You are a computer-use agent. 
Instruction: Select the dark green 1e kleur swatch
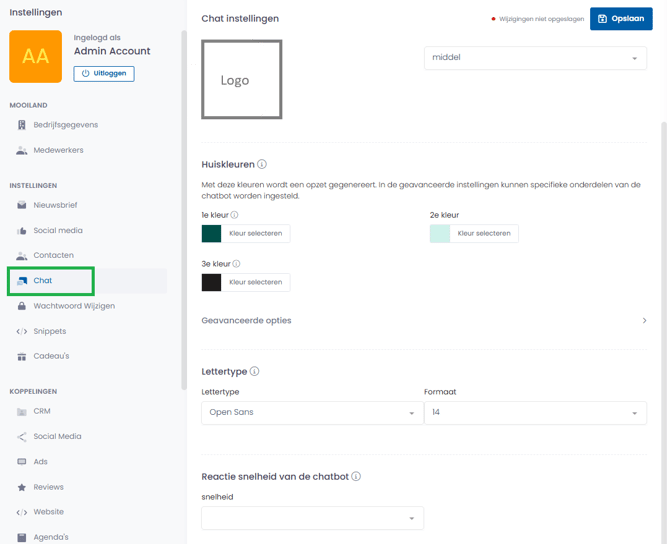click(x=212, y=234)
